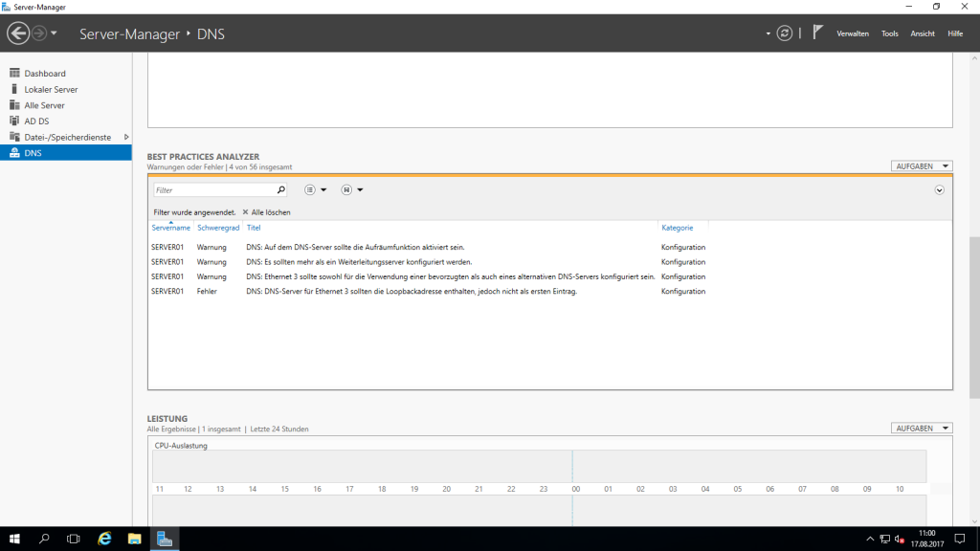Click into the Filter text box
Screen dimensions: 980x551
point(213,190)
